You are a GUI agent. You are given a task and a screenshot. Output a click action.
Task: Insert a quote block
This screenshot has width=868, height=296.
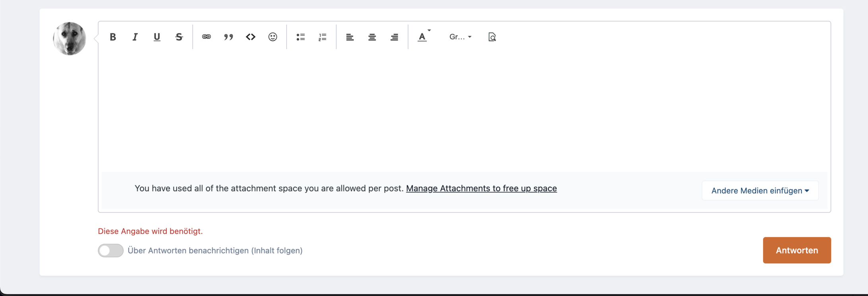point(229,37)
